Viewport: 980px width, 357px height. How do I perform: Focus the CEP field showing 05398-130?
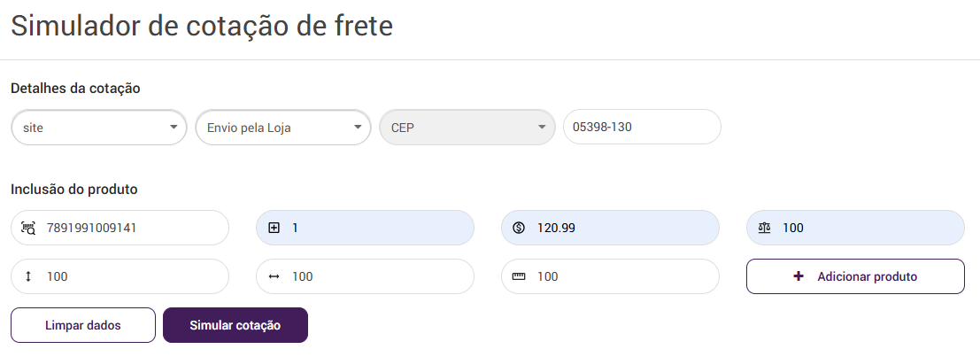point(642,127)
